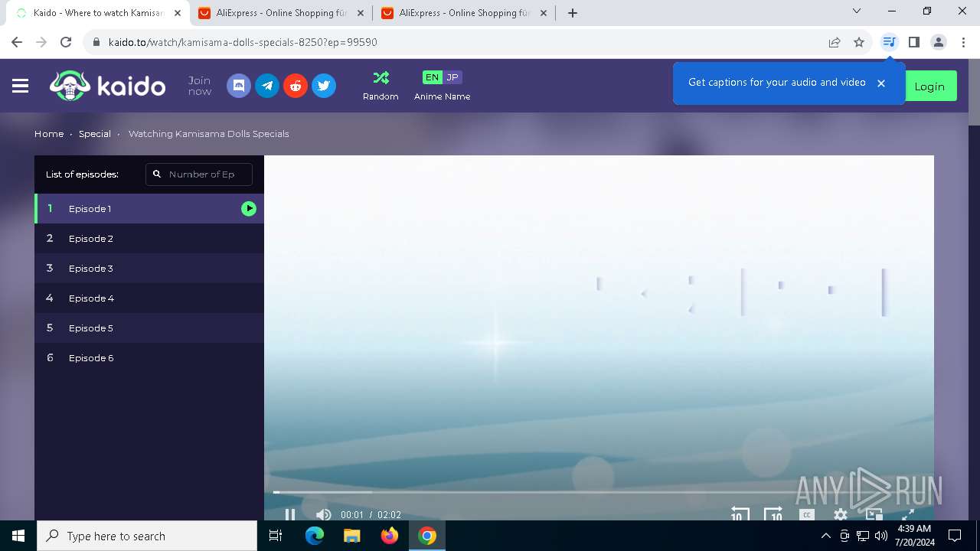Toggle closed captions CC in player
Screen dimensions: 980x551
click(806, 515)
